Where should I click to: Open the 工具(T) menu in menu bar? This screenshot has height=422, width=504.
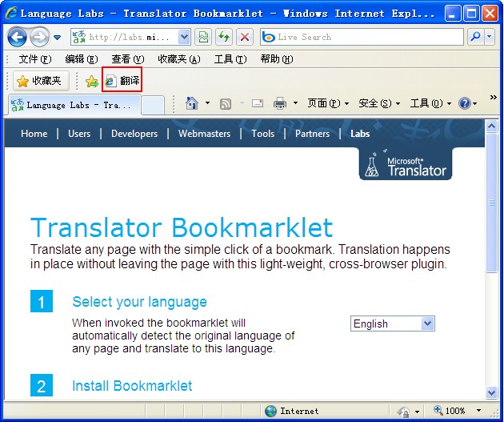coord(230,59)
